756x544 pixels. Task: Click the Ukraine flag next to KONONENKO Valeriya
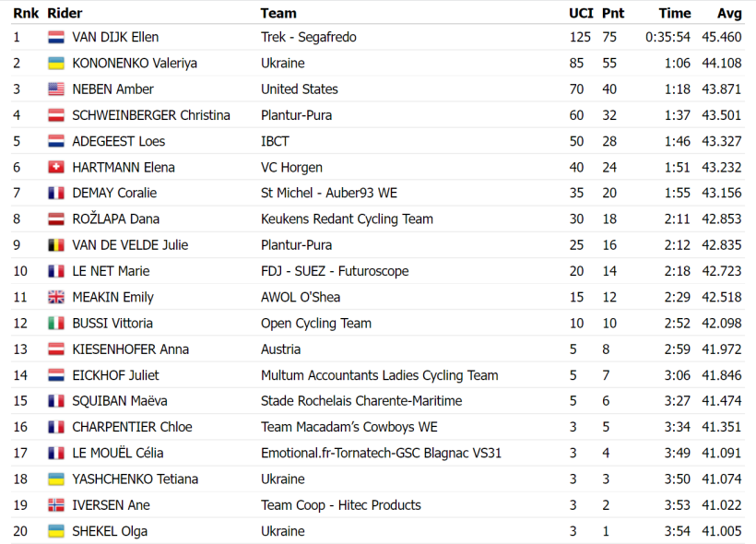coord(56,64)
